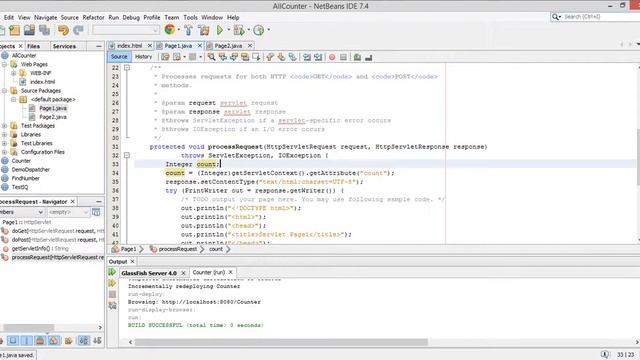Click the Stop icon in Output panel
Image resolution: width=640 pixels, height=360 pixels.
point(113,294)
